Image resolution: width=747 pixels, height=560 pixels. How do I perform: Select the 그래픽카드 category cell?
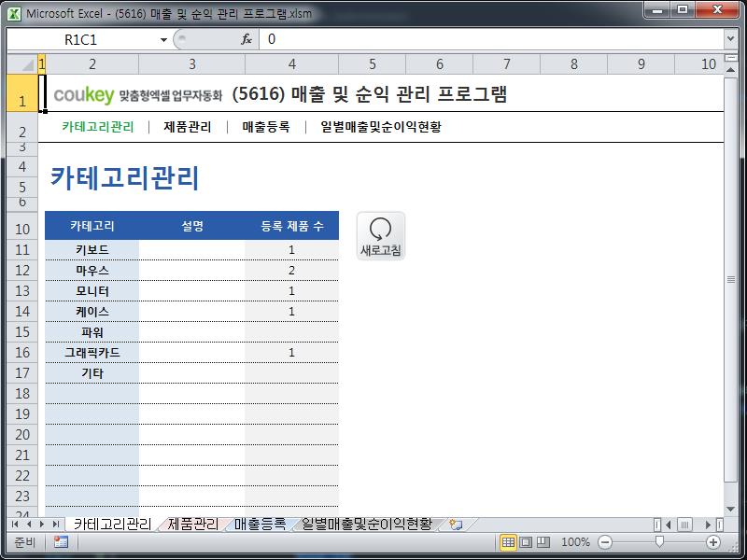pos(92,353)
